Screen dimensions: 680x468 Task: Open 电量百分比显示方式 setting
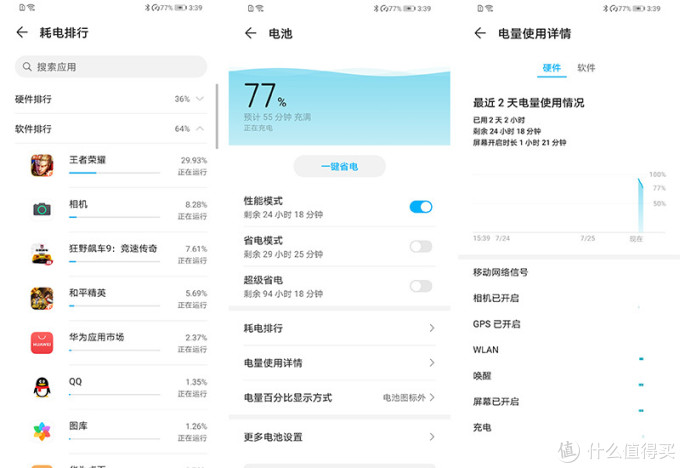(x=339, y=397)
